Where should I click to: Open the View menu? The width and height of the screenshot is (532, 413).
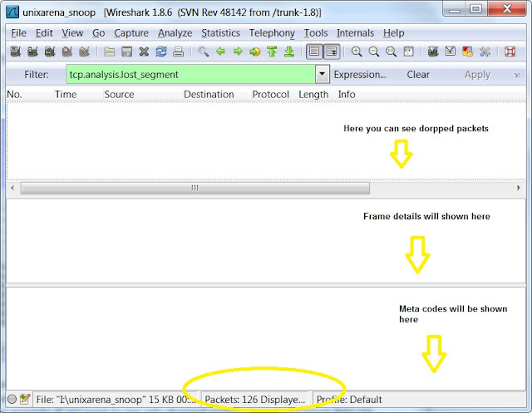click(x=72, y=33)
